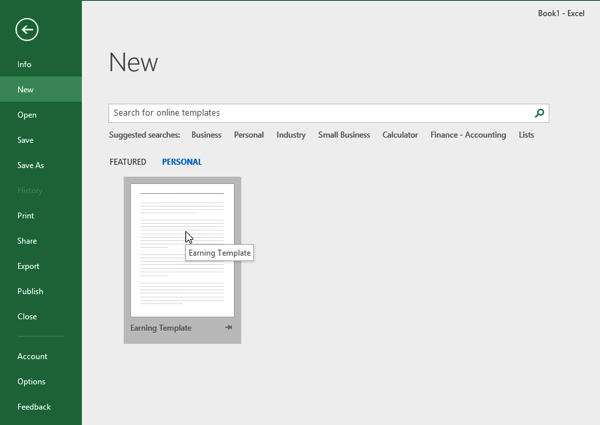Select the Small Business suggested search

coord(344,135)
